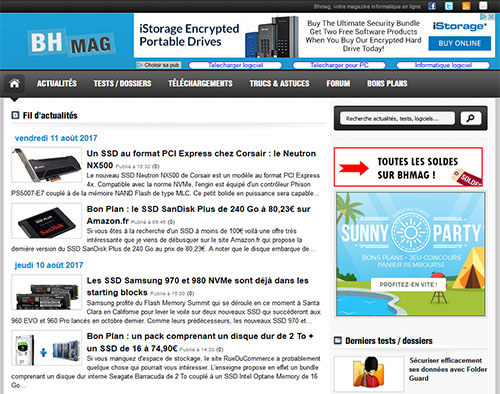The height and width of the screenshot is (394, 500).
Task: Open the Actualités menu
Action: [57, 83]
